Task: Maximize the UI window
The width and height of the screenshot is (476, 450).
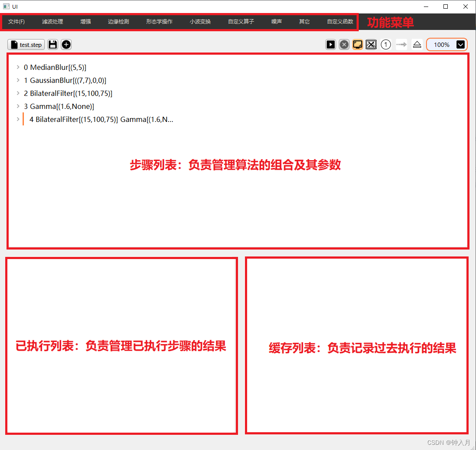Action: click(446, 7)
